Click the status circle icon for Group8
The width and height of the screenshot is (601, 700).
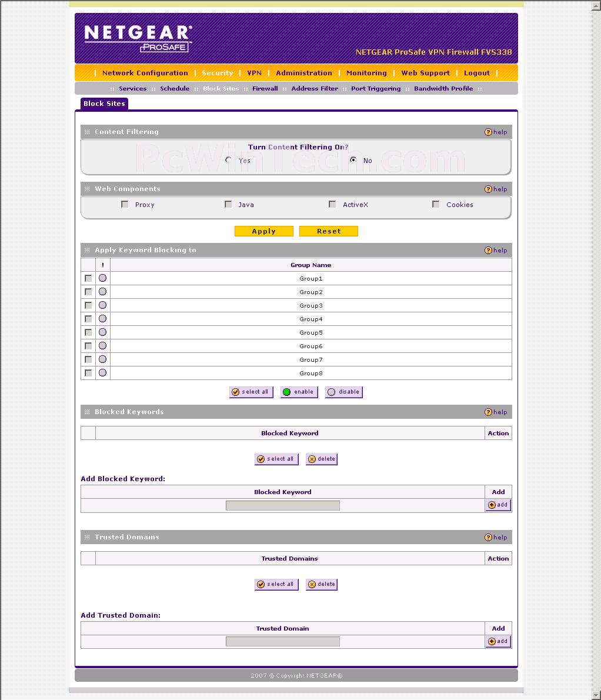point(103,373)
